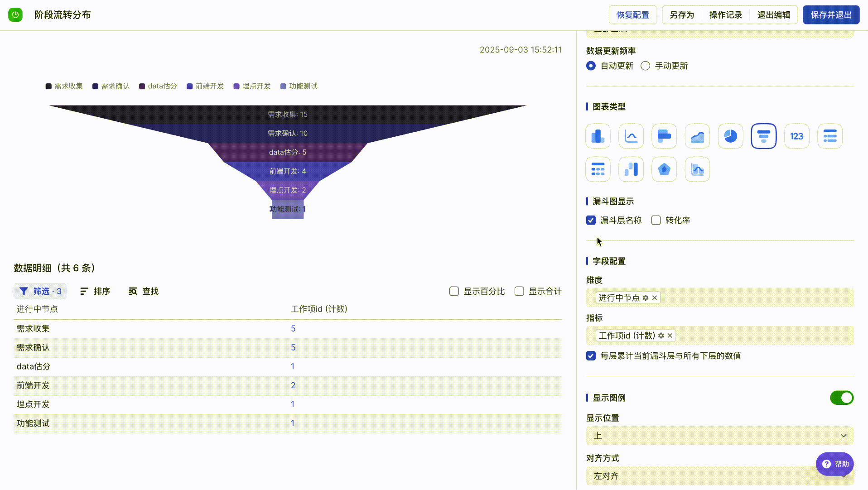Click the 需求确认: 10 funnel layer
Screen dimensions: 868x490
[x=288, y=134]
